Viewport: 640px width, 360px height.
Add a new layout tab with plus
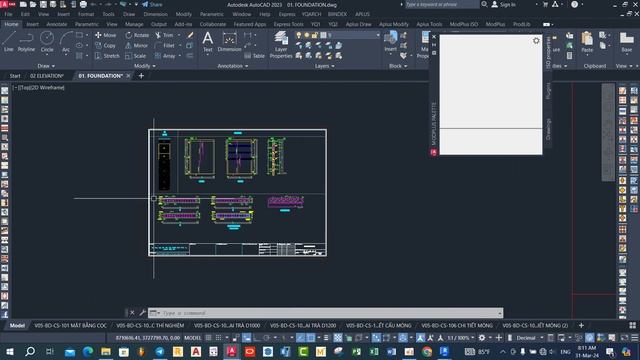(x=581, y=325)
